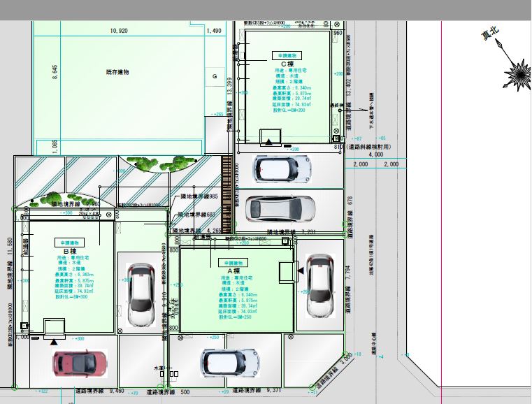Viewport: 532px width, 404px height.
Task: Click the 水道 label near bottom
Action: 159,368
